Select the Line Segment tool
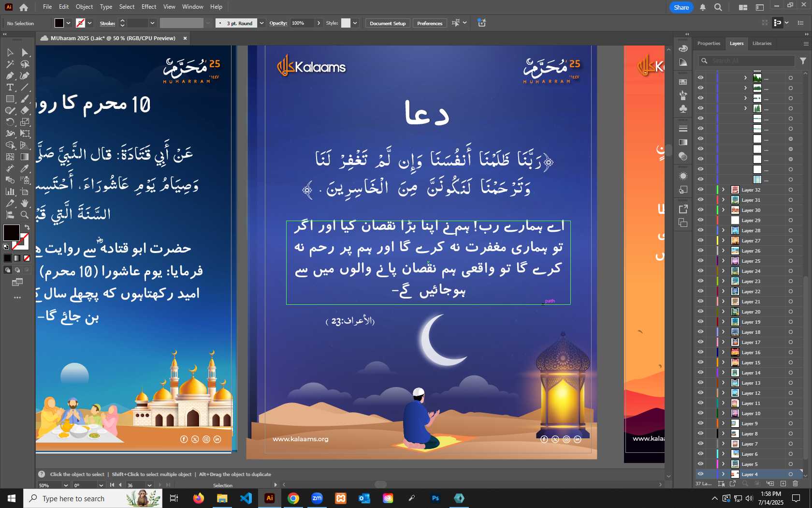The image size is (812, 508). pos(25,87)
